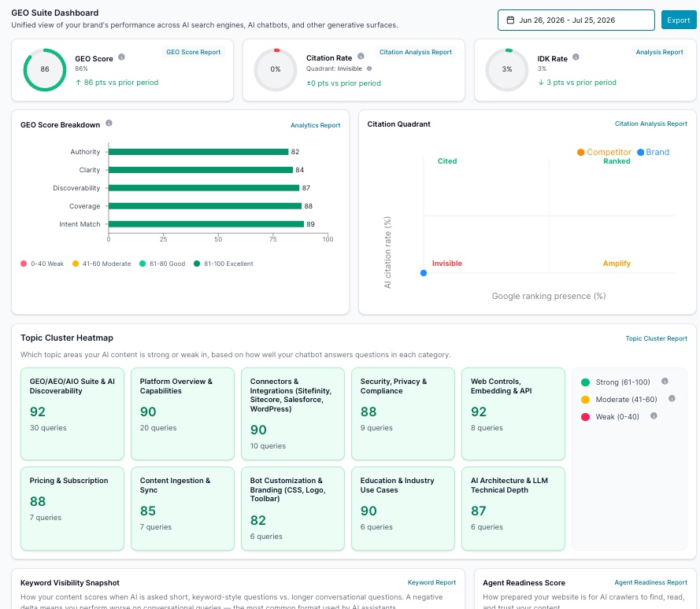
Task: Click the Authority bar in breakdown chart
Action: [198, 152]
